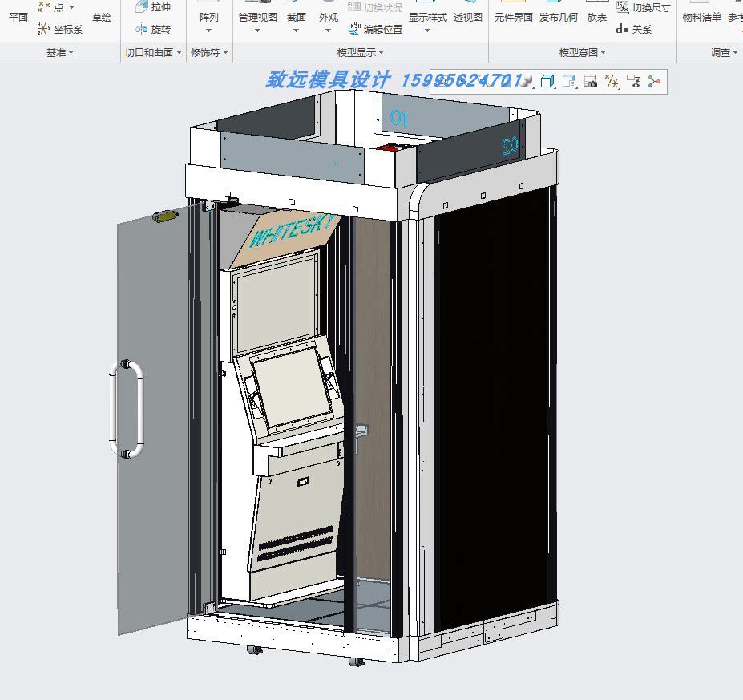
Task: Open the 点 dropdown arrow
Action: [x=72, y=7]
